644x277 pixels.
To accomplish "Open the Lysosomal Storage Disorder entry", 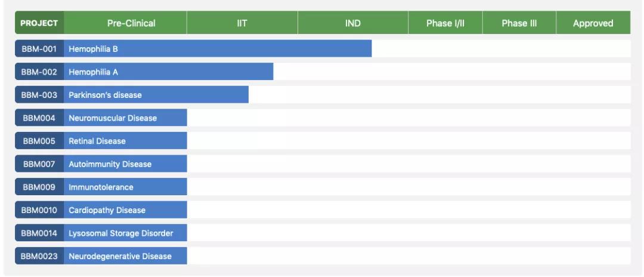I will pos(125,233).
